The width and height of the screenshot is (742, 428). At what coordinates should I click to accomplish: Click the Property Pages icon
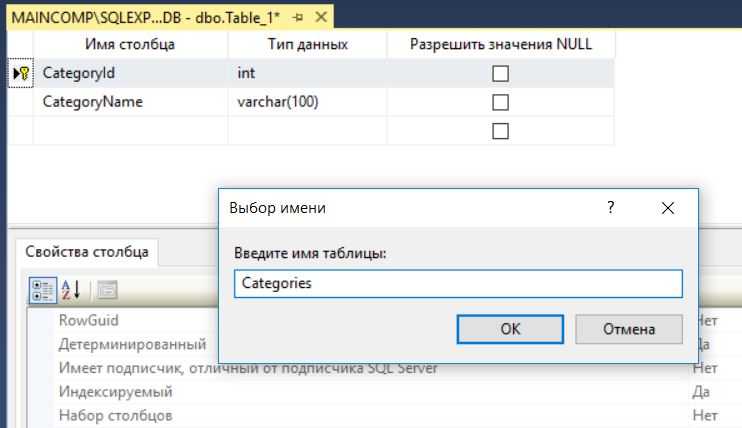point(106,290)
